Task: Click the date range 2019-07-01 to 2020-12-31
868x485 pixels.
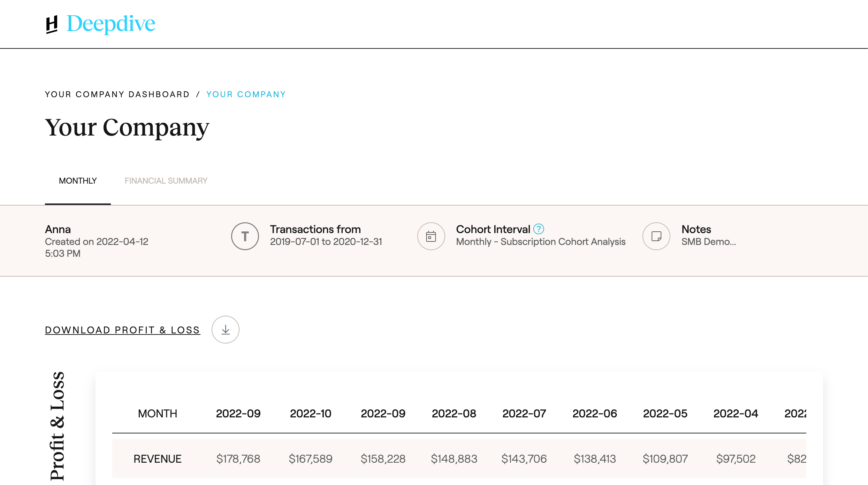Action: point(326,241)
